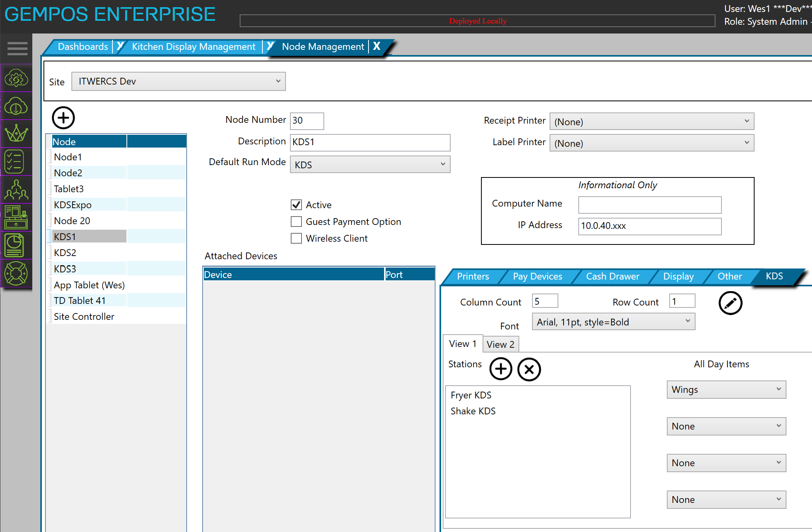Click the hamburger menu icon

click(17, 49)
